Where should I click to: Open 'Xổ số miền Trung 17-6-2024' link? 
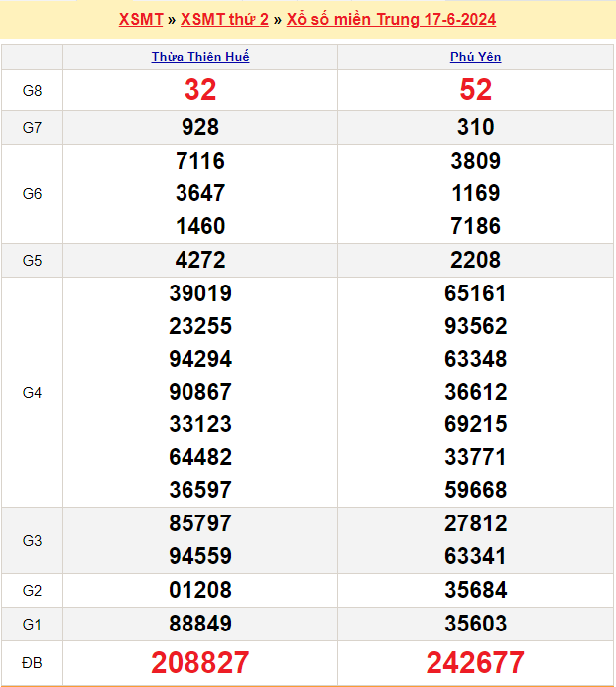(391, 20)
